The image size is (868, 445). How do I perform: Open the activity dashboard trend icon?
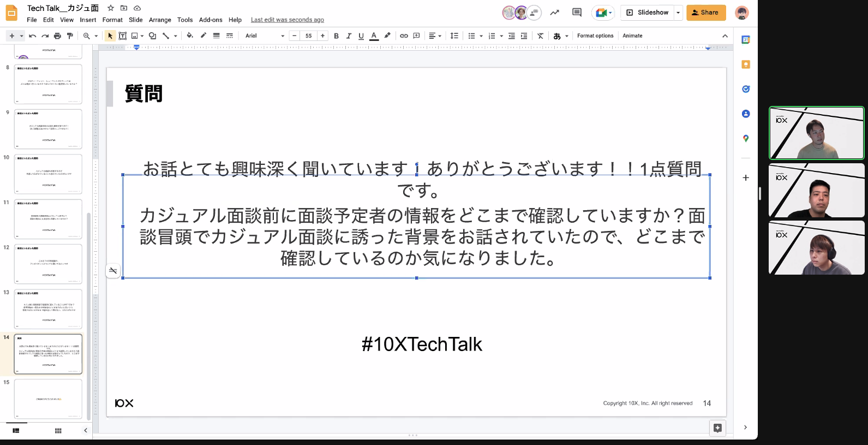tap(555, 13)
